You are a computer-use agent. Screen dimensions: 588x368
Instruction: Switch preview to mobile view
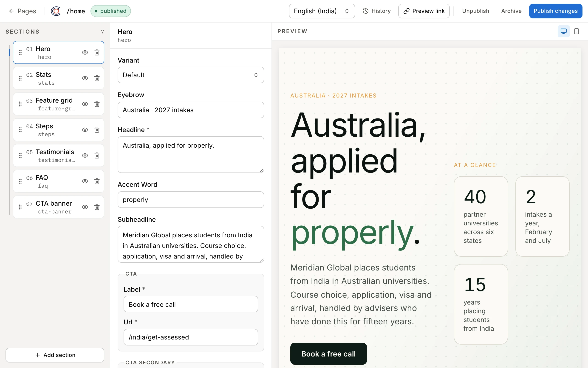(576, 31)
